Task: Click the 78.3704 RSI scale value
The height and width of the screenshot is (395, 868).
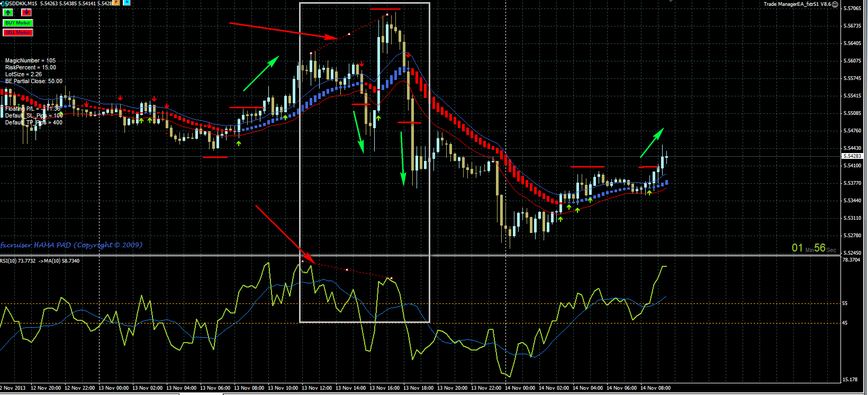Action: click(852, 260)
